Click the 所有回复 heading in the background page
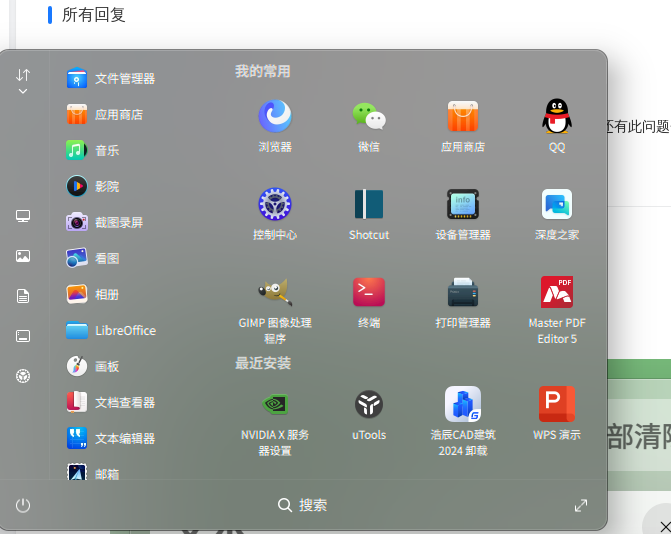This screenshot has height=534, width=671. 93,15
